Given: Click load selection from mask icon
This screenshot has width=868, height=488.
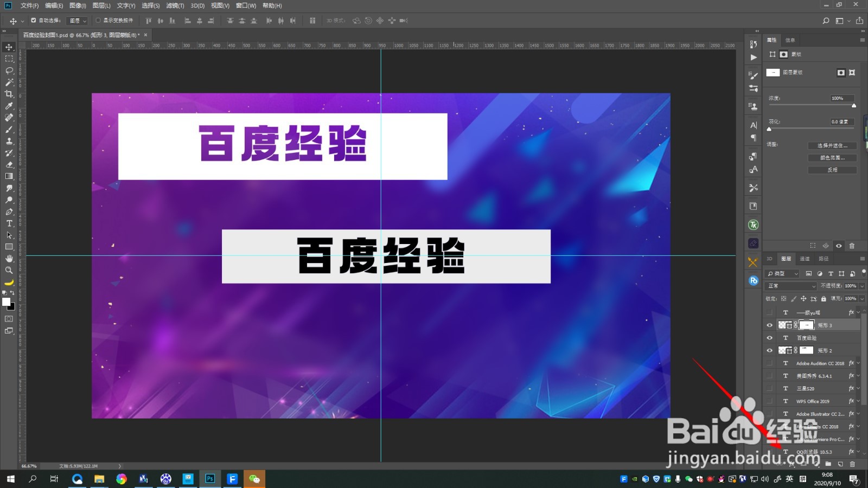Looking at the screenshot, I should (x=813, y=246).
